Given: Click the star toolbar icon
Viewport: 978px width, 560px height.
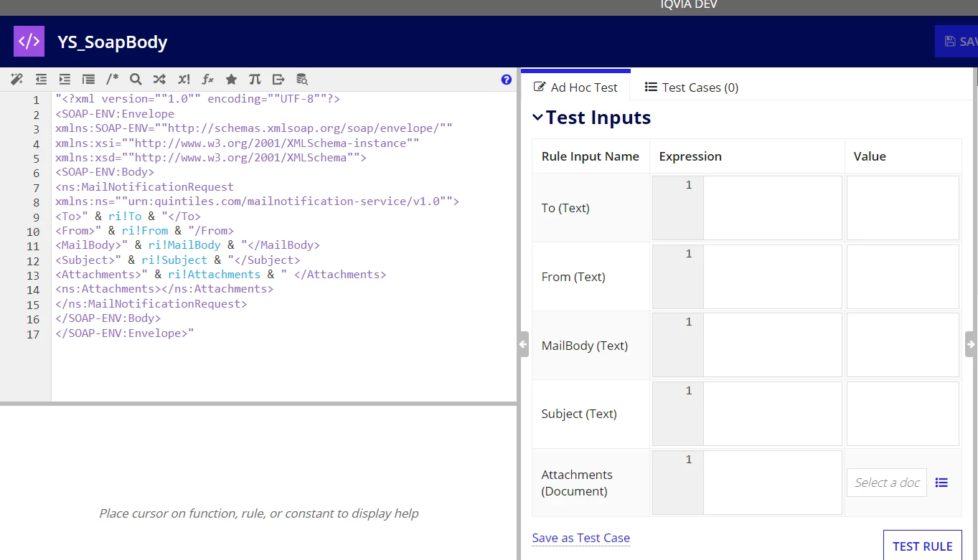Looking at the screenshot, I should point(231,80).
